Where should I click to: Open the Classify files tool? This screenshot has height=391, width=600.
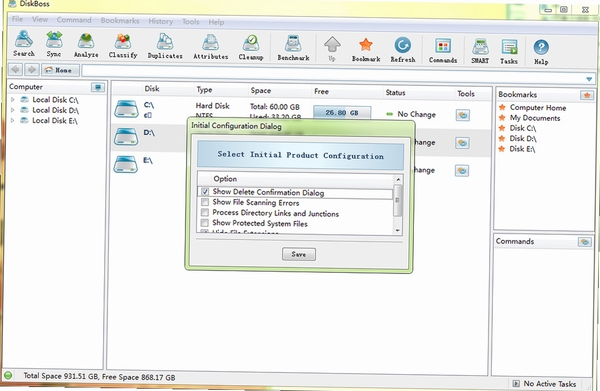point(123,46)
